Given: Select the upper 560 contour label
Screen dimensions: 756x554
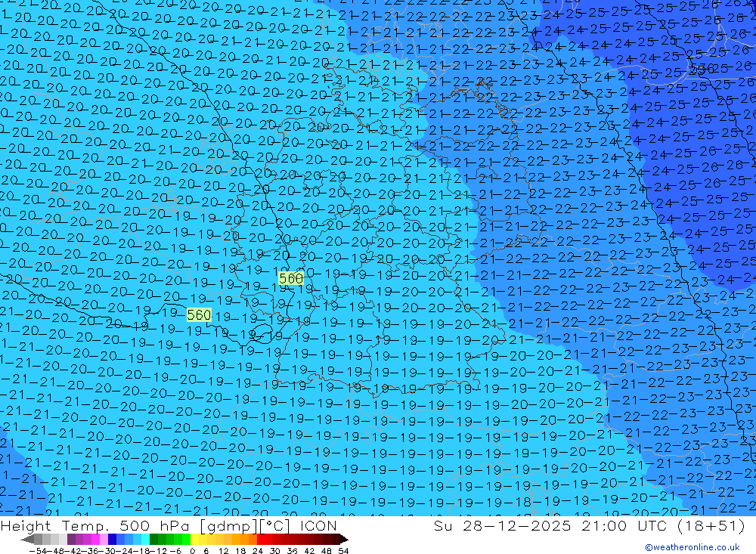Looking at the screenshot, I should pyautogui.click(x=291, y=278).
